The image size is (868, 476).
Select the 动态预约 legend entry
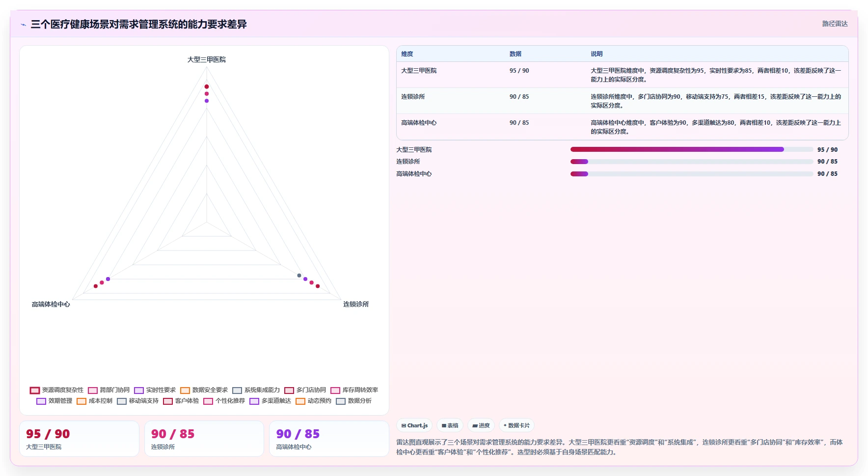pos(313,401)
